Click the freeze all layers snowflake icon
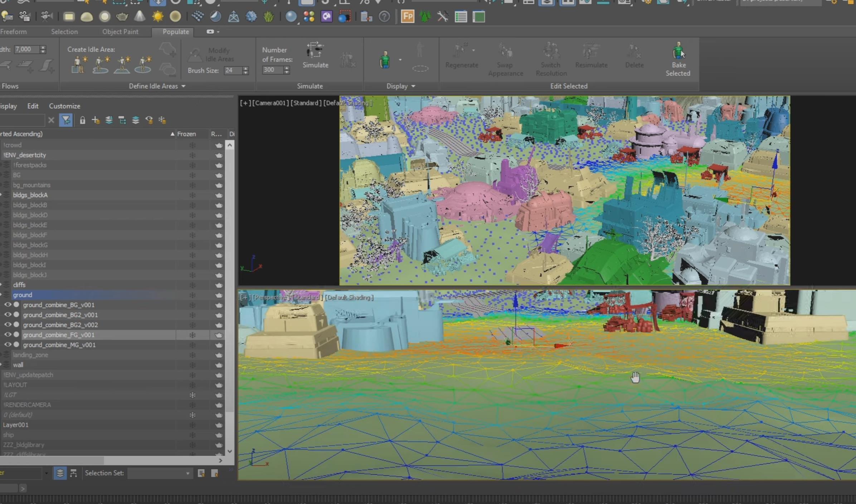This screenshot has width=856, height=504. 162,120
